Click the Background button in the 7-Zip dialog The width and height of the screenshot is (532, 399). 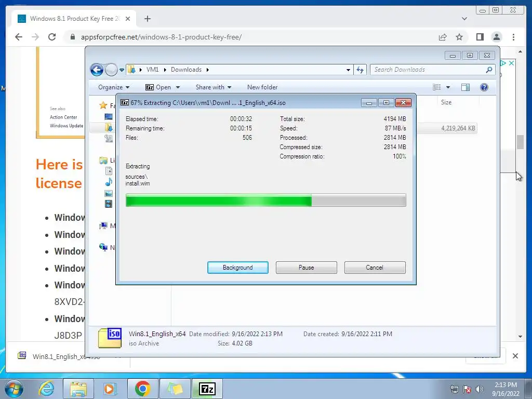237,268
